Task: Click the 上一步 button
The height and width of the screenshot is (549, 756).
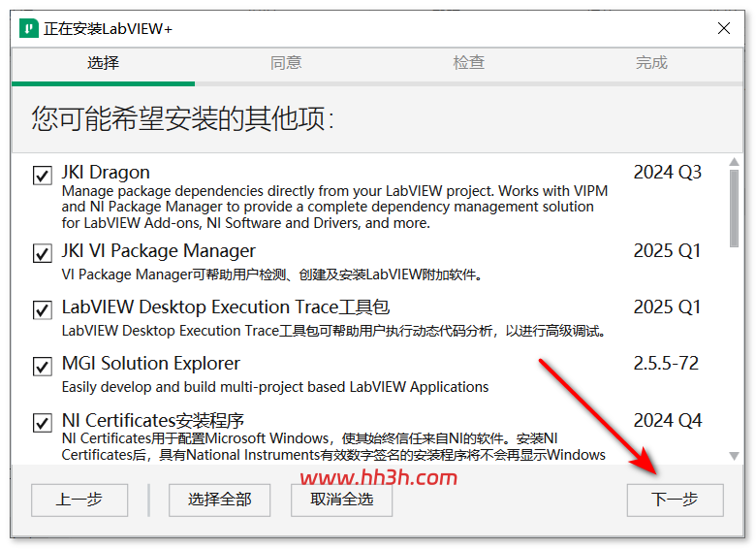Action: pyautogui.click(x=79, y=500)
